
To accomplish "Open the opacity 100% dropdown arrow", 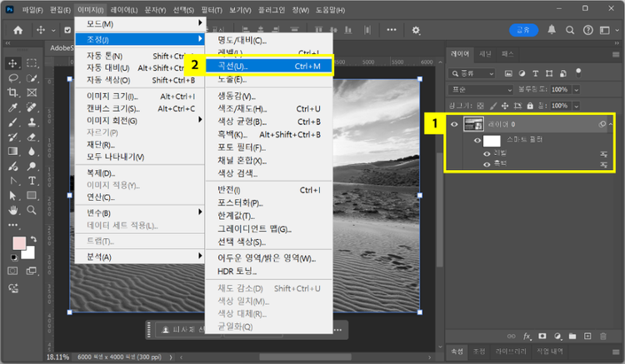I will (x=576, y=90).
